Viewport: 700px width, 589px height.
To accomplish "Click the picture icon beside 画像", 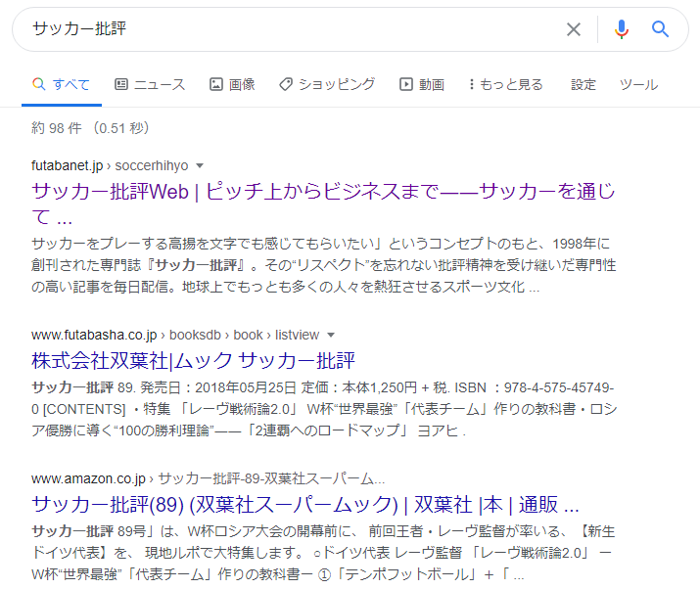I will (216, 84).
